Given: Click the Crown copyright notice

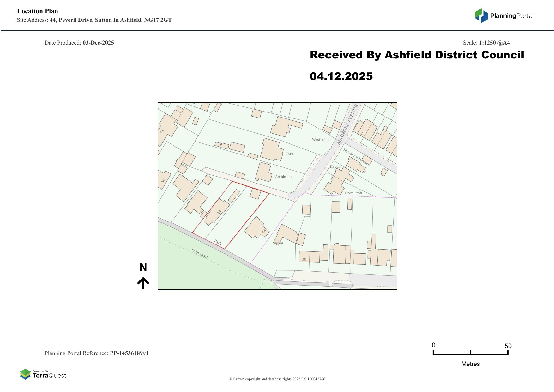Looking at the screenshot, I should (x=277, y=379).
